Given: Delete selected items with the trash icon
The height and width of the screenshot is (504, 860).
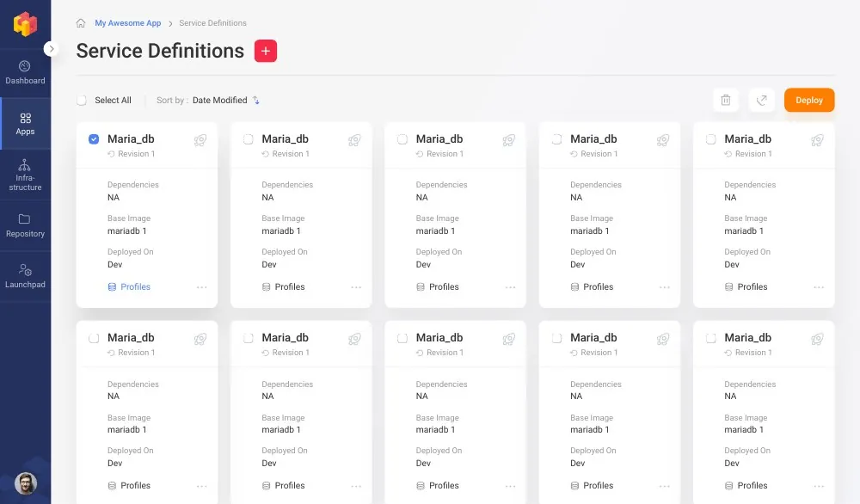Looking at the screenshot, I should [x=726, y=101].
